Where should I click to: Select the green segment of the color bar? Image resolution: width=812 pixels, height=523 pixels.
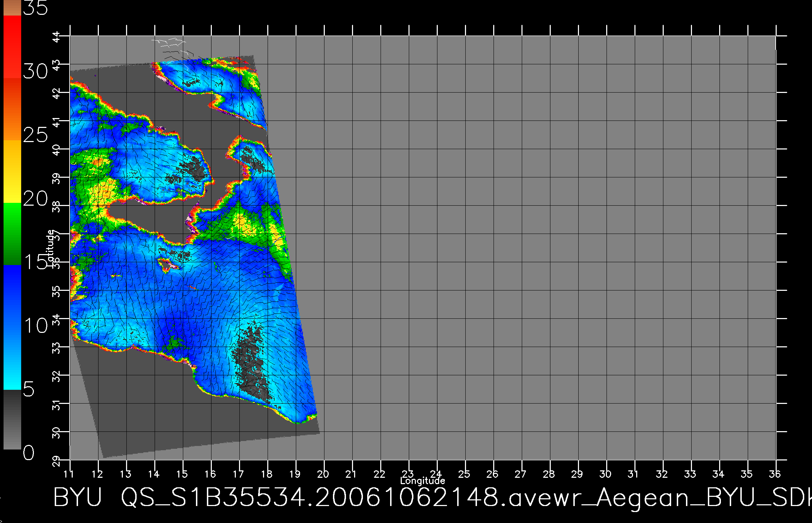click(12, 234)
